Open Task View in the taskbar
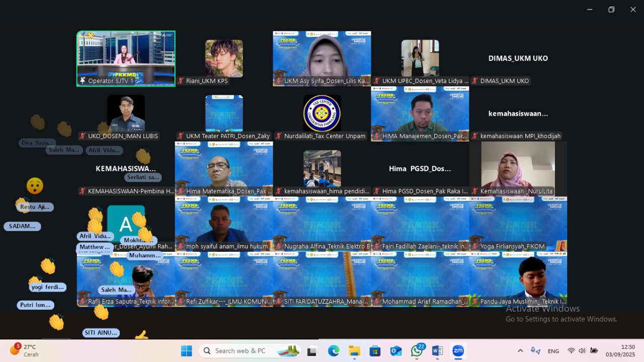This screenshot has width=644, height=362. (x=312, y=351)
